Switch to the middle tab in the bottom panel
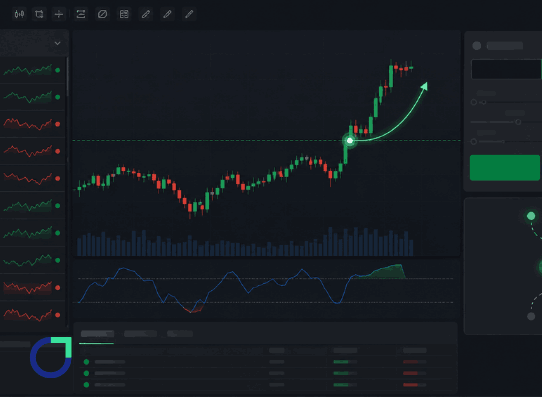Screen dimensions: 542x397 pos(140,334)
